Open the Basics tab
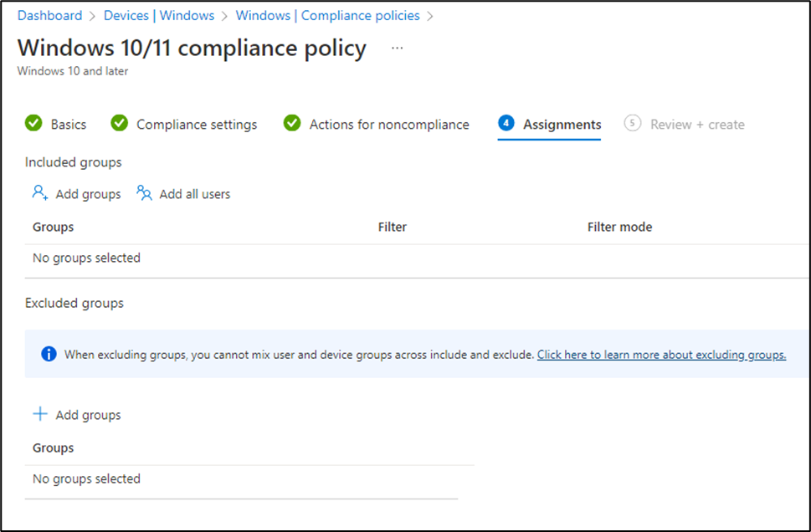Screen dimensions: 811x532 tap(69, 125)
